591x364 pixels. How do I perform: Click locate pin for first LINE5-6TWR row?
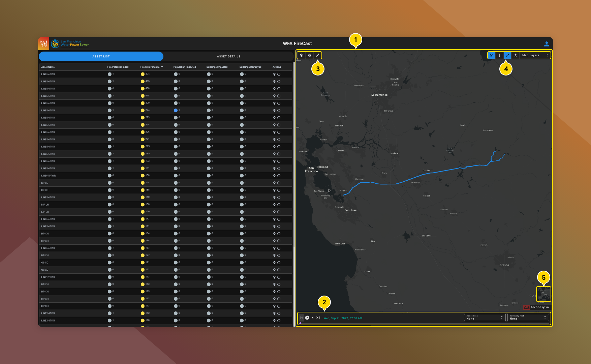pos(274,74)
